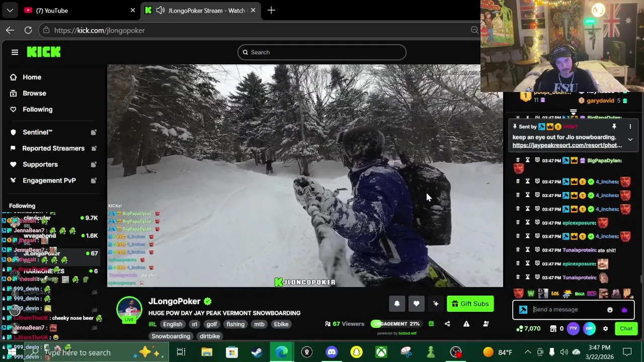Open Reported Streamers in the sidebar
This screenshot has height=362, width=644.
[x=53, y=148]
